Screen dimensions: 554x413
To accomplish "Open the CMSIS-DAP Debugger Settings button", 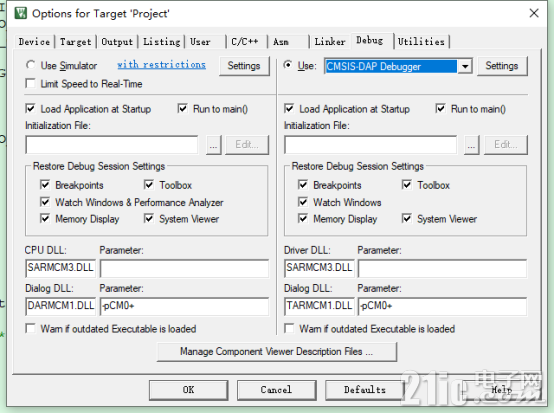I will tap(502, 66).
